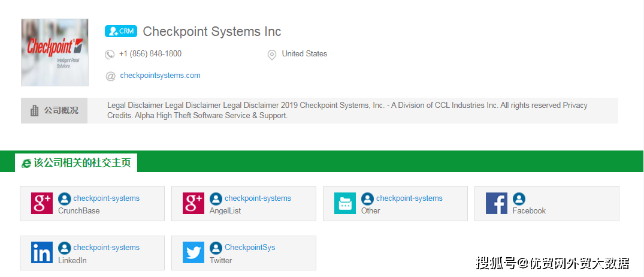Click the AngelList red g+ icon
This screenshot has width=644, height=277.
click(193, 203)
